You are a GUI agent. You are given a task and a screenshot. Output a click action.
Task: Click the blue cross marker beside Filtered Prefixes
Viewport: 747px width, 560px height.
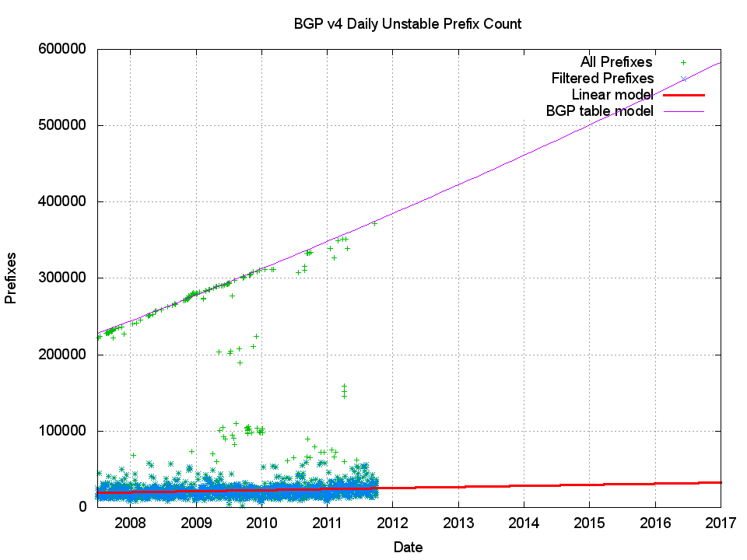coord(683,79)
